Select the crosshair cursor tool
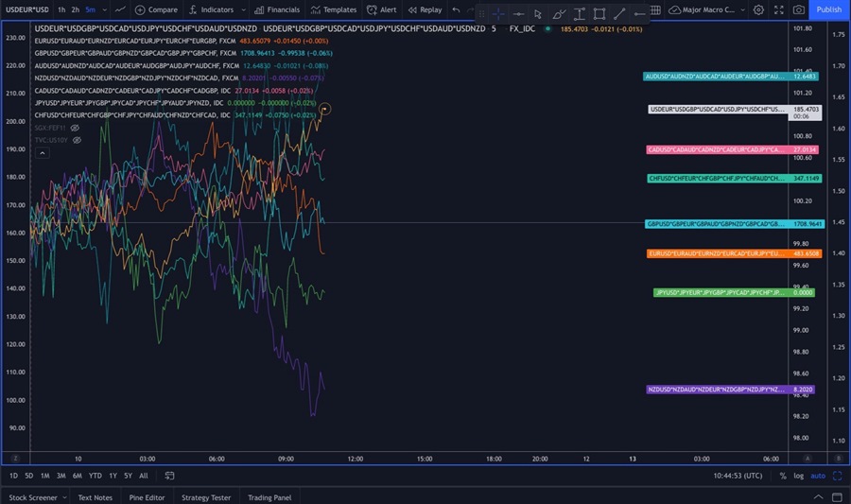Image resolution: width=851 pixels, height=504 pixels. [498, 13]
